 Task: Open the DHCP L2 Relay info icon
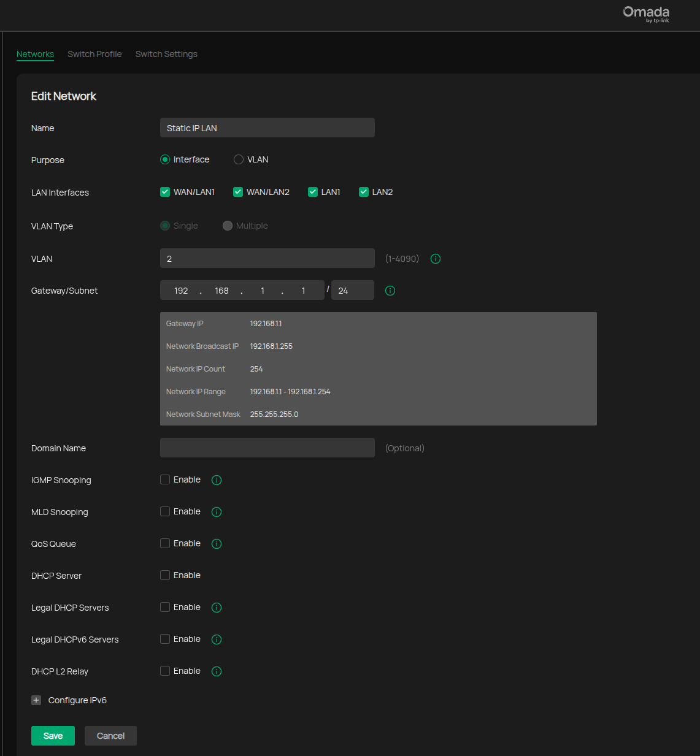tap(217, 671)
